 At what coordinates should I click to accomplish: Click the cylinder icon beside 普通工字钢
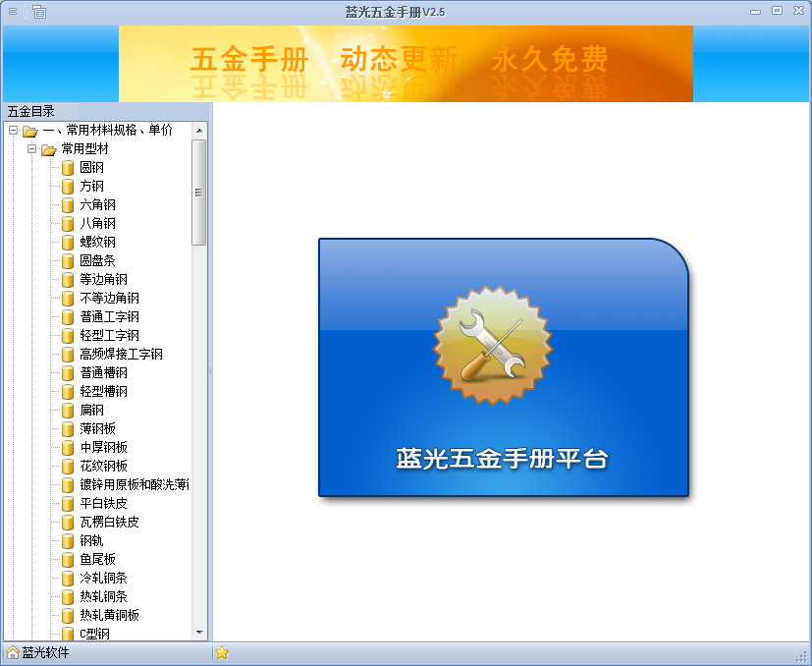[x=68, y=316]
